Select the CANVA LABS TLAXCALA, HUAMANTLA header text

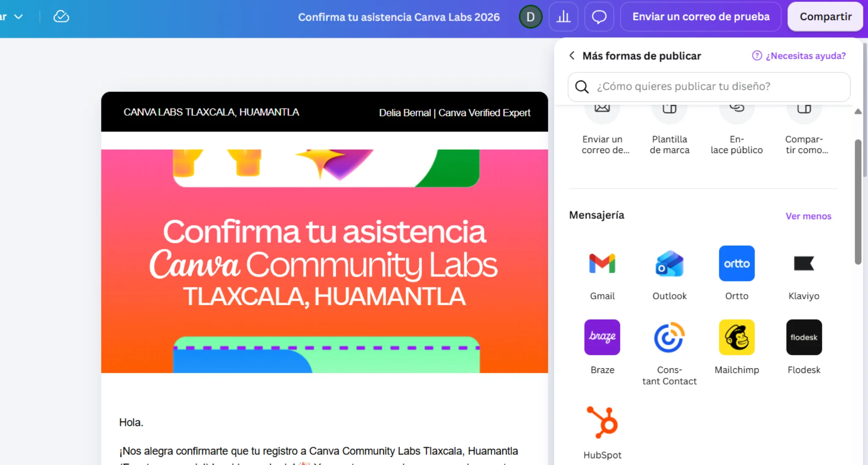[x=211, y=112]
